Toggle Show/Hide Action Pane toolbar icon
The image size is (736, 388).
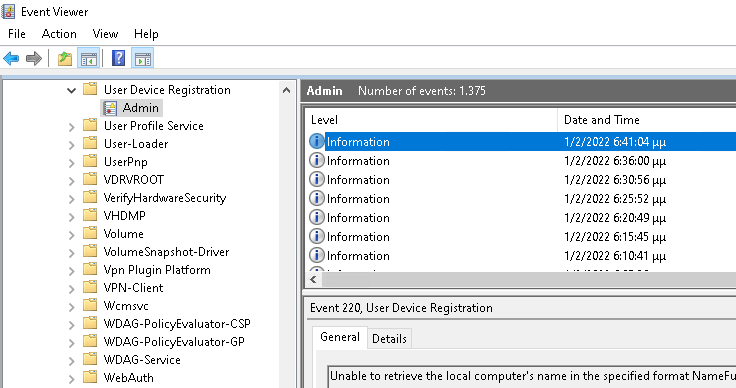click(143, 59)
